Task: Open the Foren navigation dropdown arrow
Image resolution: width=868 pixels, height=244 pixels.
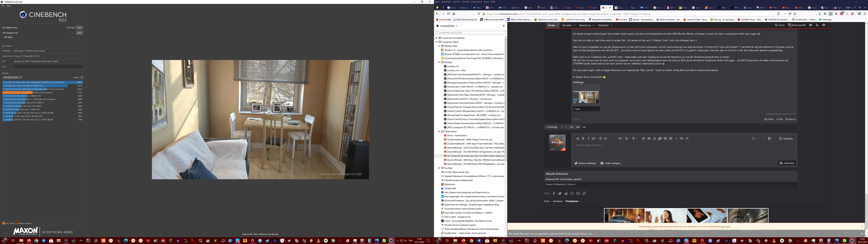Action: pyautogui.click(x=558, y=25)
